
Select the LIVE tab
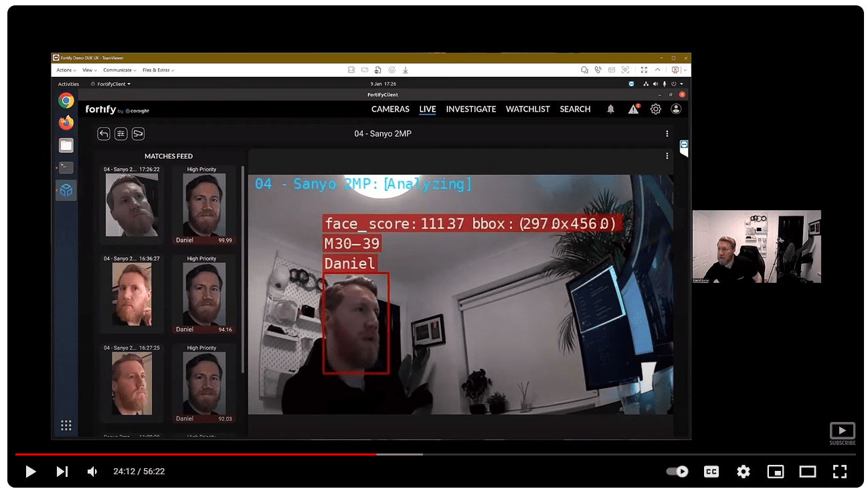(x=428, y=109)
